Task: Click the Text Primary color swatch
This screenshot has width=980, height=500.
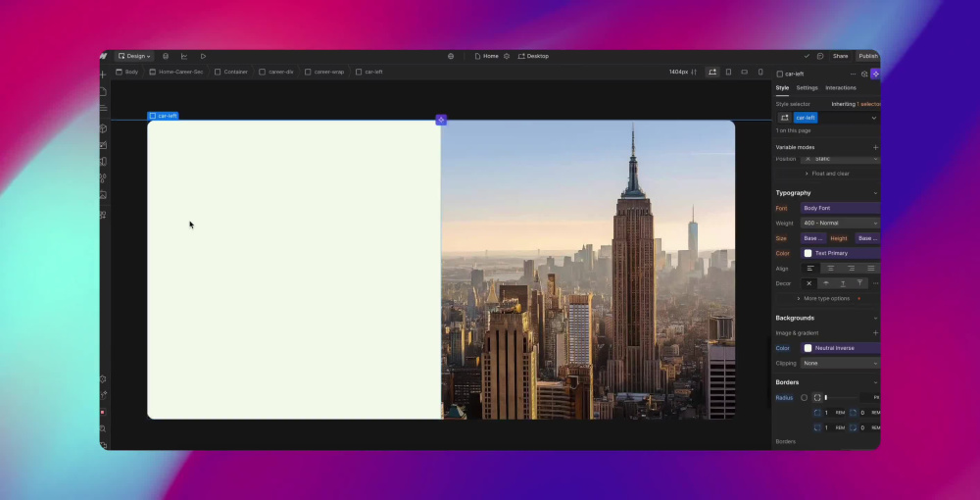Action: [x=808, y=253]
